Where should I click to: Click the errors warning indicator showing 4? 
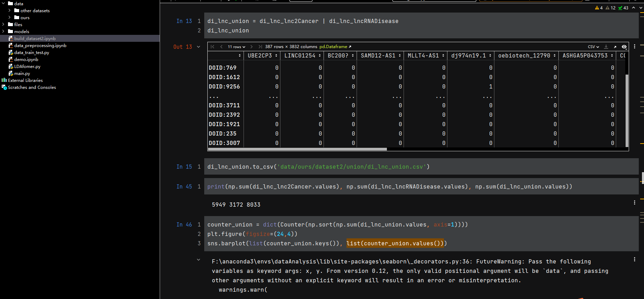point(599,8)
